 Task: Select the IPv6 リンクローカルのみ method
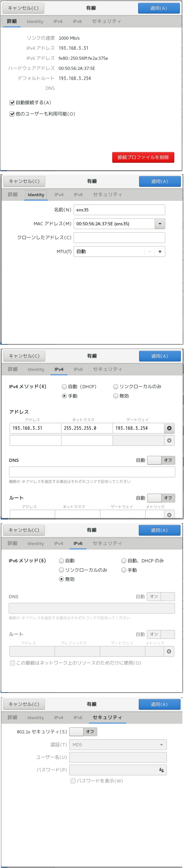[x=61, y=570]
